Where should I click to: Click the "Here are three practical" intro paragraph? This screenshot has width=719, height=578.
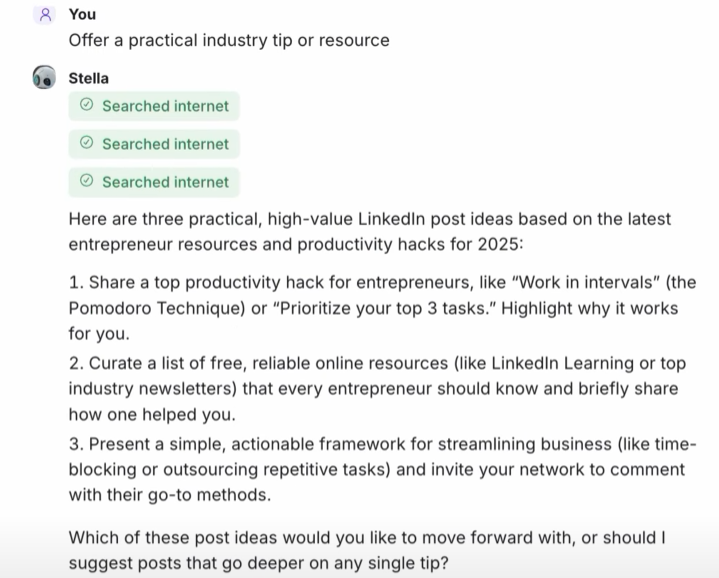click(x=370, y=231)
